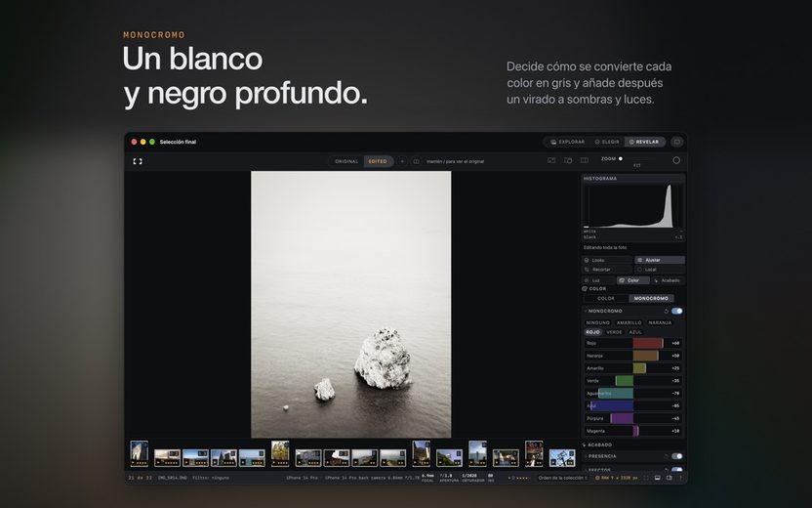Image resolution: width=812 pixels, height=508 pixels.
Task: Click the compare icon next to the plus button
Action: tap(416, 161)
